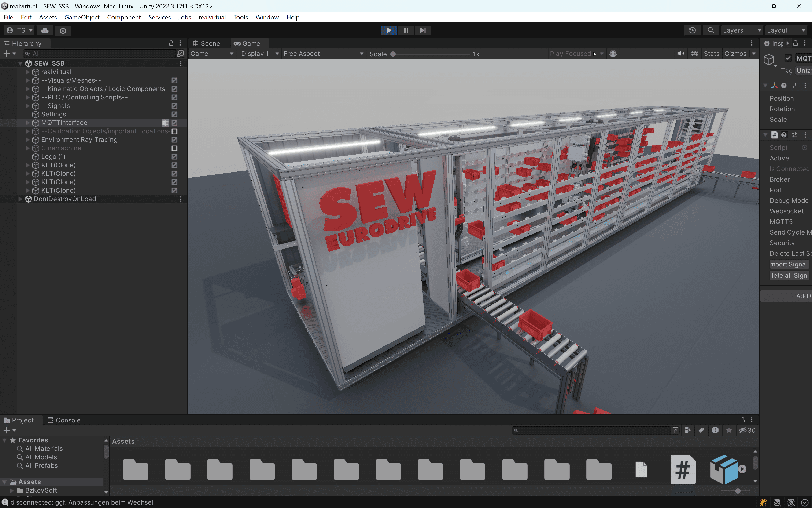Toggle hidden packages visibility count
The height and width of the screenshot is (508, 812).
tap(747, 430)
